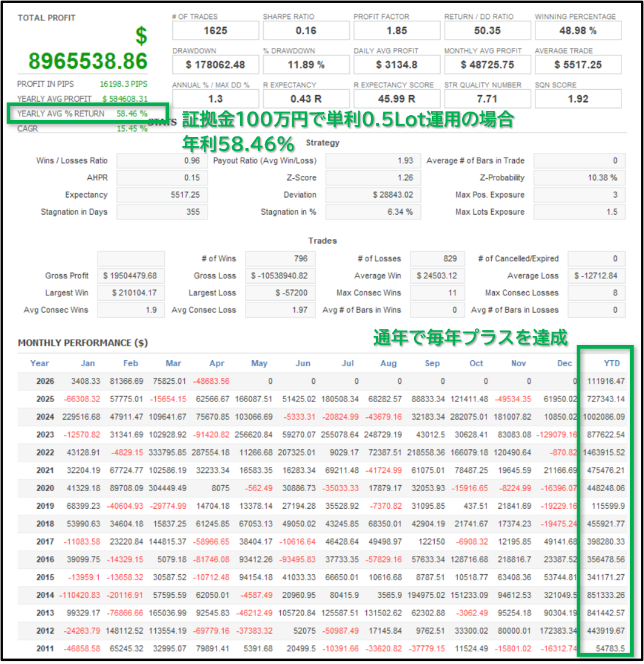
Task: Select R Expectancy Score value 45.99 R
Action: tap(397, 99)
